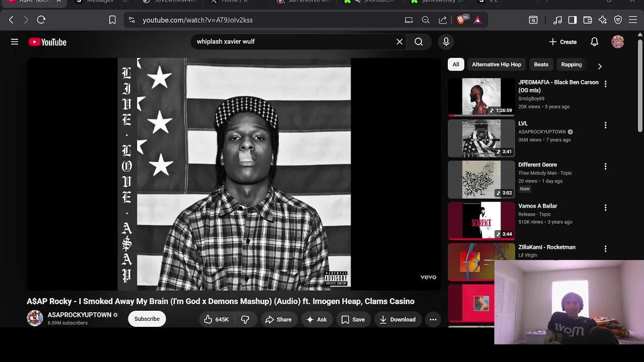
Task: Click the browser address bar URL
Action: tap(198, 20)
